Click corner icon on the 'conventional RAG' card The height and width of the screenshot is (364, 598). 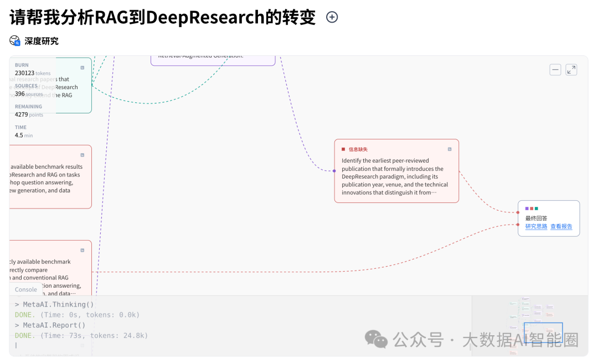click(83, 251)
